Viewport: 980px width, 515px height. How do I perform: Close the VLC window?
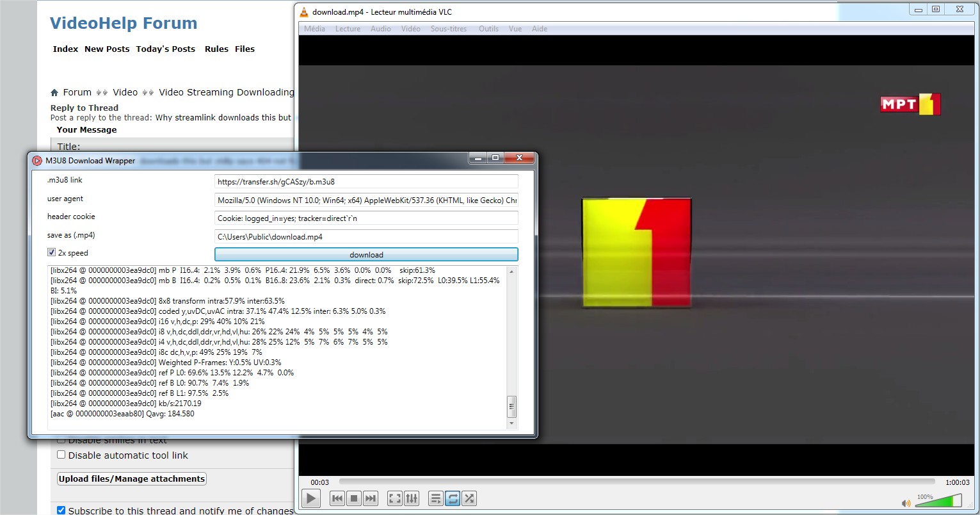[x=960, y=9]
